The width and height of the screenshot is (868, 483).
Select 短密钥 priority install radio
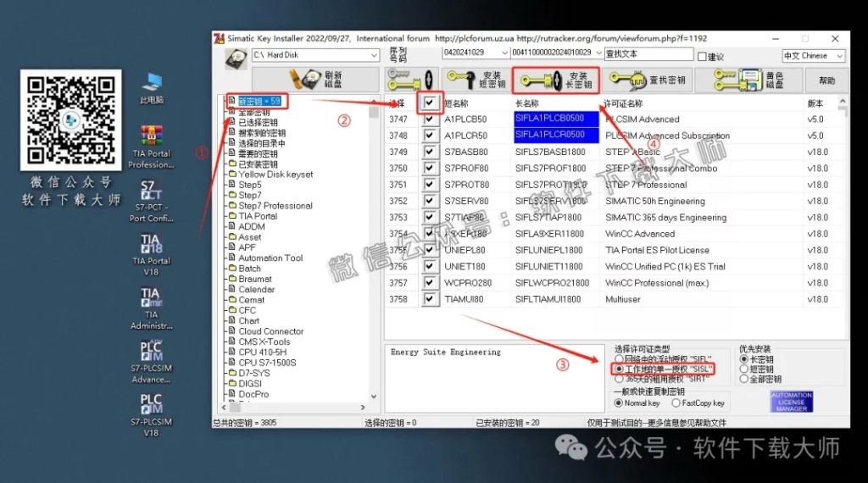pos(744,369)
